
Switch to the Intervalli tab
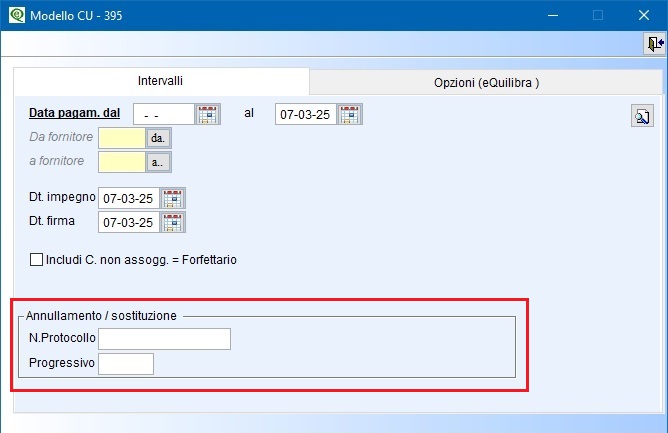160,81
